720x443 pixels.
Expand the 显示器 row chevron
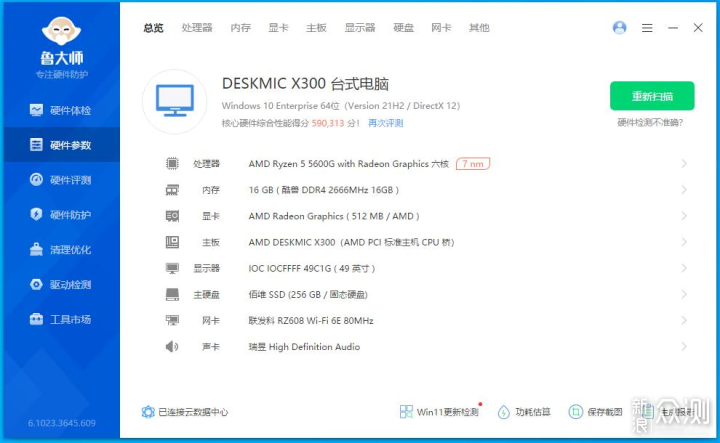tap(684, 268)
